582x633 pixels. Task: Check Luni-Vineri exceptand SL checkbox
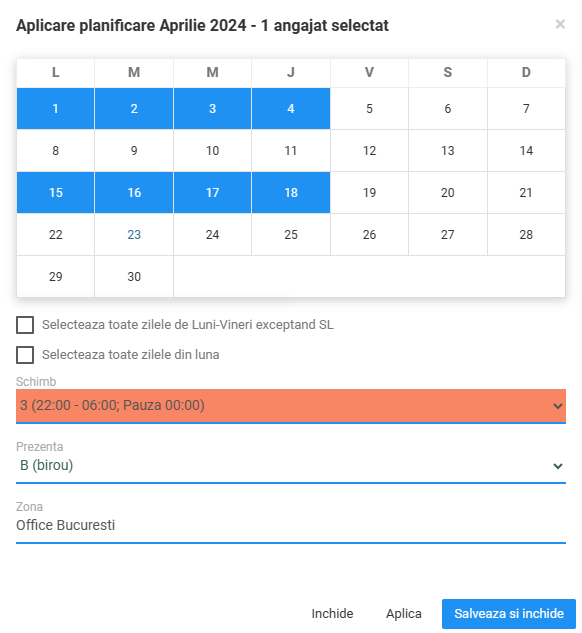click(25, 325)
